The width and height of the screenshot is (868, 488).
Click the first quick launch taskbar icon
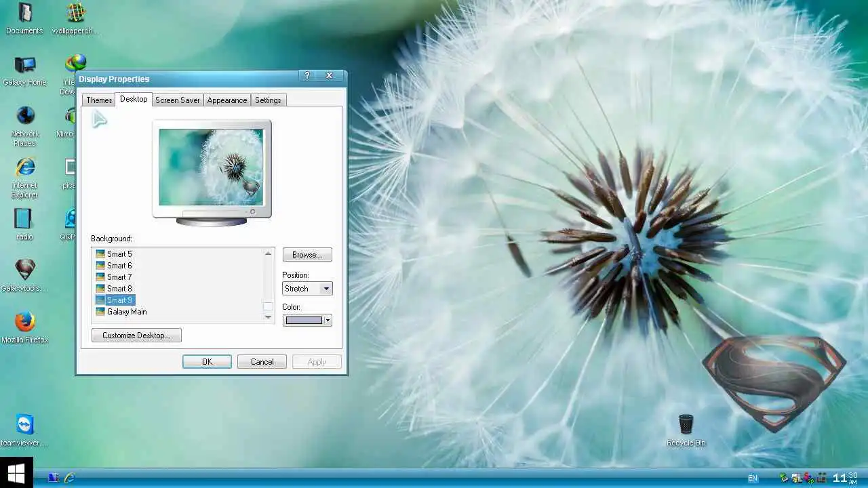(54, 478)
